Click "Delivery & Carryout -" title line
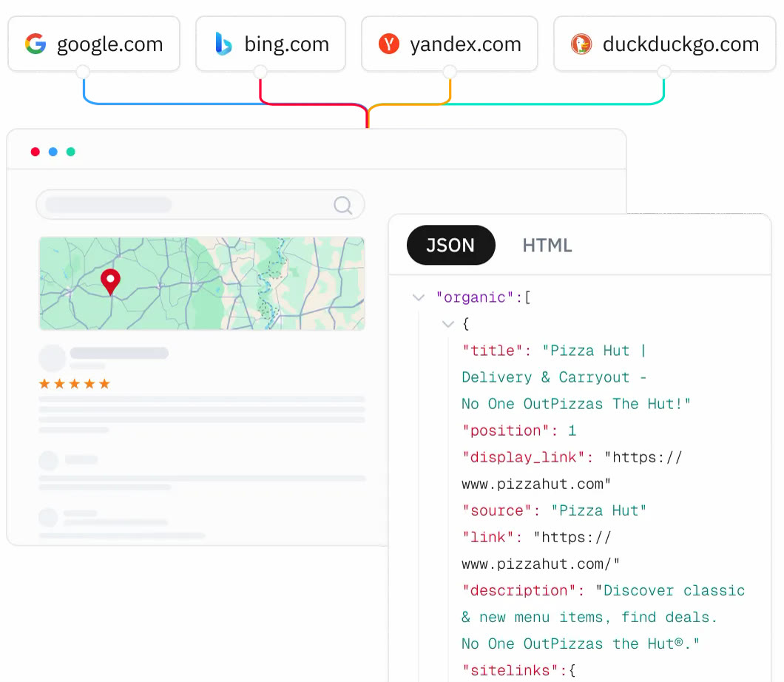Image resolution: width=784 pixels, height=682 pixels. click(554, 377)
